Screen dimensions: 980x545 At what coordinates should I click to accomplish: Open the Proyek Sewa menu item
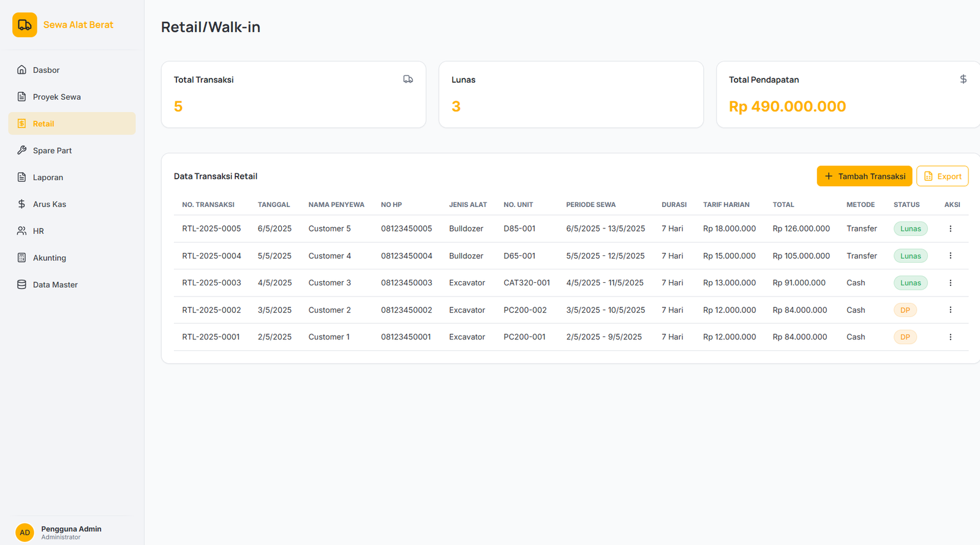56,97
